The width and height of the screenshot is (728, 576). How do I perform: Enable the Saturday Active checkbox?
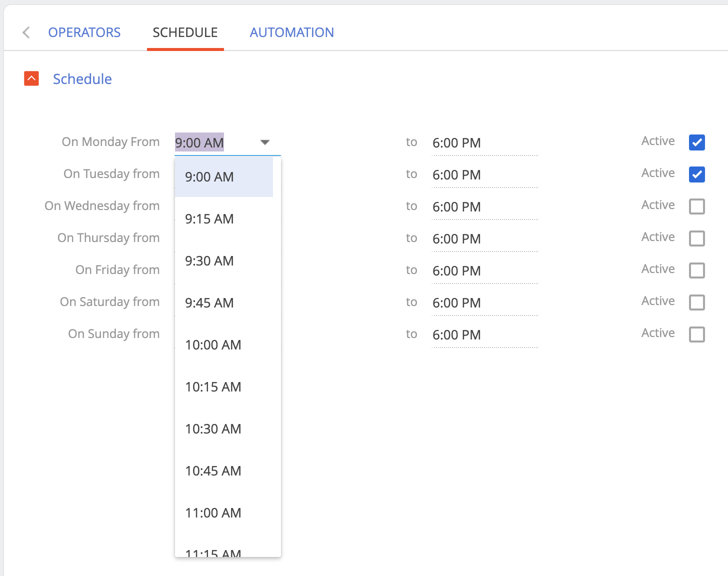point(696,302)
